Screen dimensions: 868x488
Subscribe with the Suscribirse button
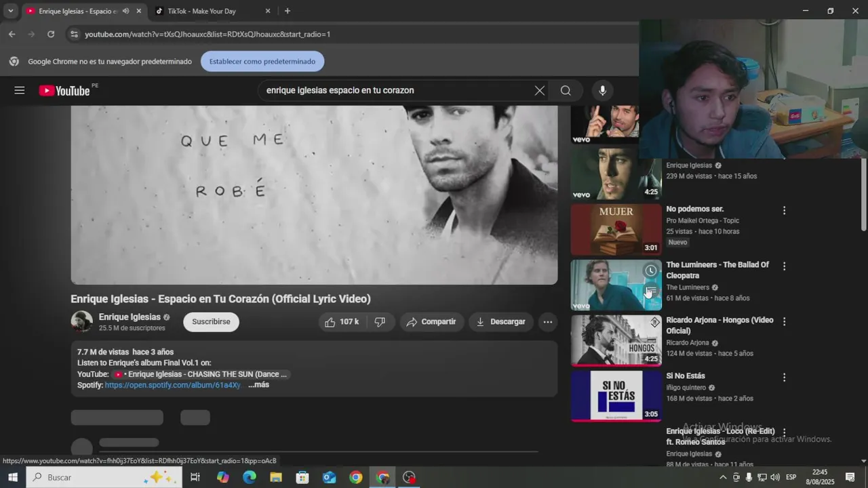(211, 322)
